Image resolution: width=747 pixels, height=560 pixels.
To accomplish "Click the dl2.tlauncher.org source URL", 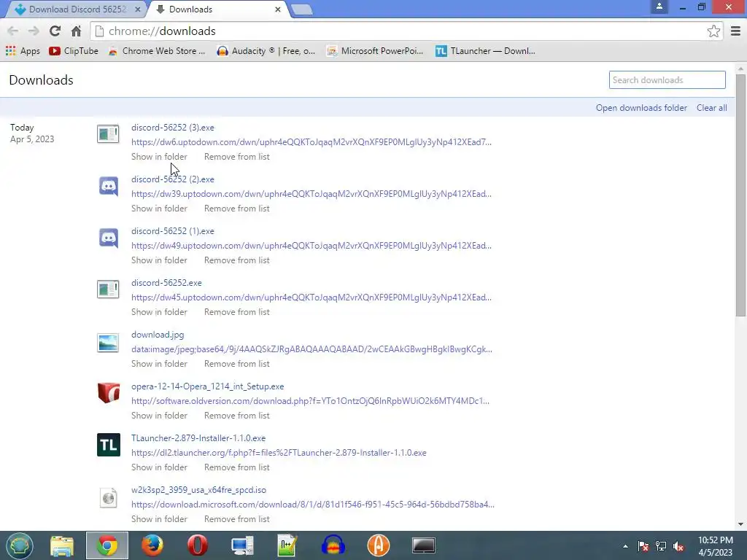I will [x=279, y=453].
